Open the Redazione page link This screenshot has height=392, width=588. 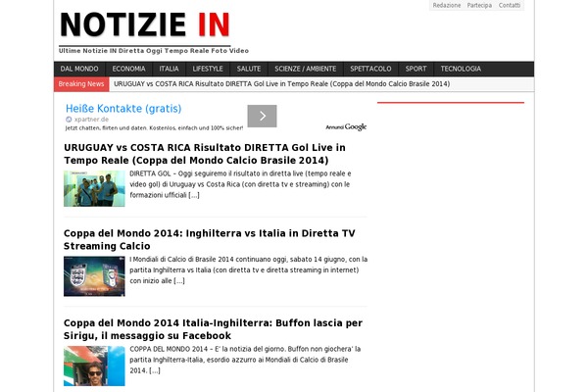tap(447, 5)
